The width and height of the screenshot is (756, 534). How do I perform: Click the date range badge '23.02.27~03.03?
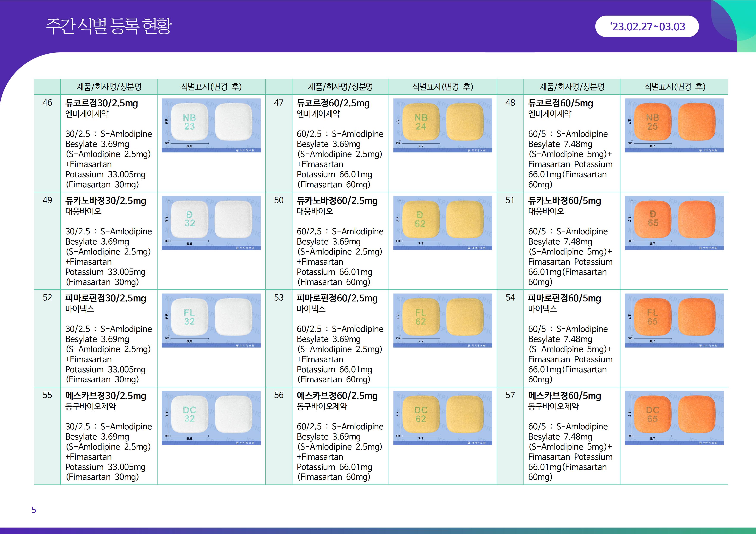click(647, 26)
